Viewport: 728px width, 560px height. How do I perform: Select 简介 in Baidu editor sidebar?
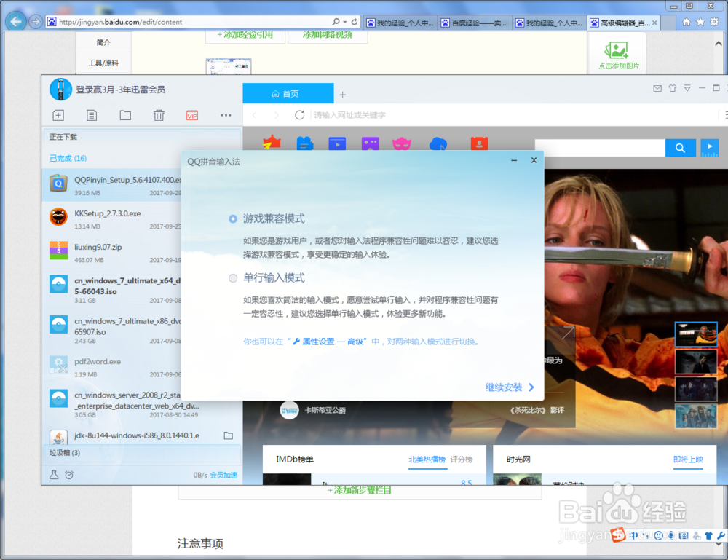(103, 42)
